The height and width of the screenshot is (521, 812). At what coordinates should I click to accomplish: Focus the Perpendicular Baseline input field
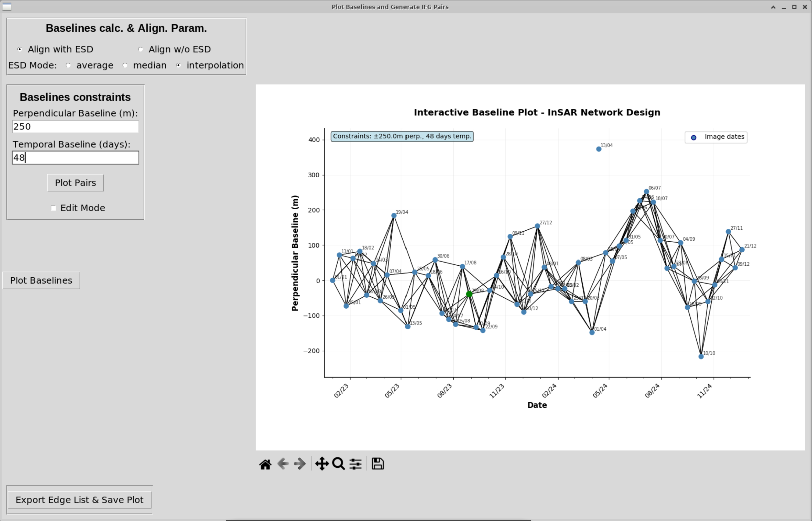(x=76, y=126)
